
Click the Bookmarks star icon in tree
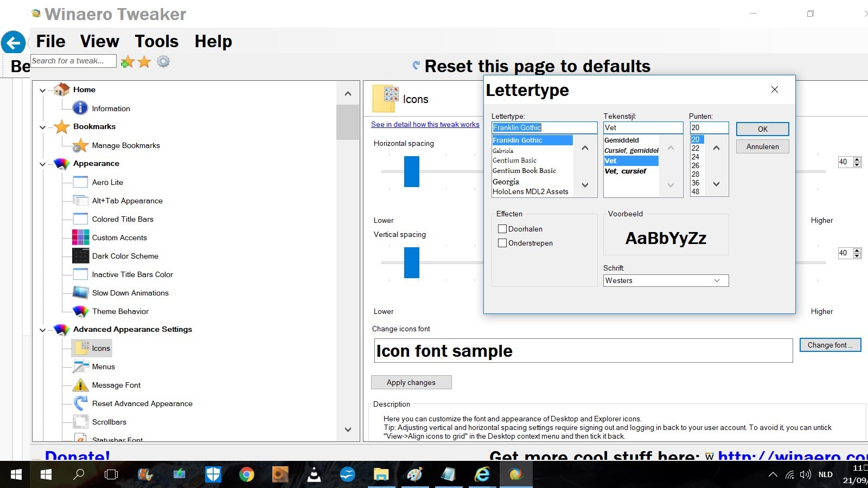(x=61, y=127)
